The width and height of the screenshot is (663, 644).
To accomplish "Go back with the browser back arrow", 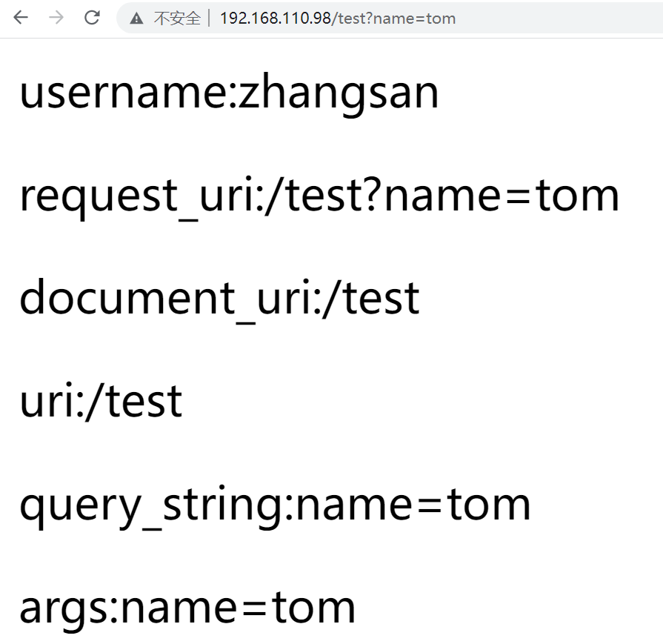I will [20, 17].
